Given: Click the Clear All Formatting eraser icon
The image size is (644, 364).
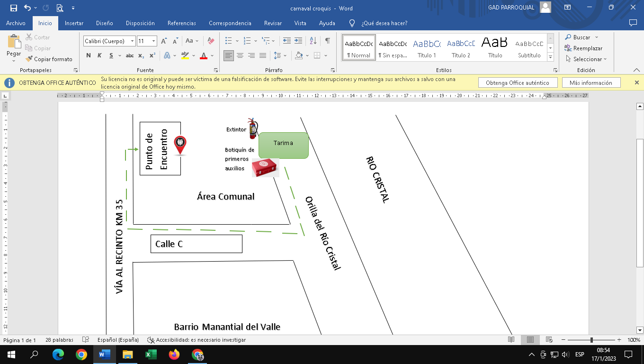Looking at the screenshot, I should (211, 41).
